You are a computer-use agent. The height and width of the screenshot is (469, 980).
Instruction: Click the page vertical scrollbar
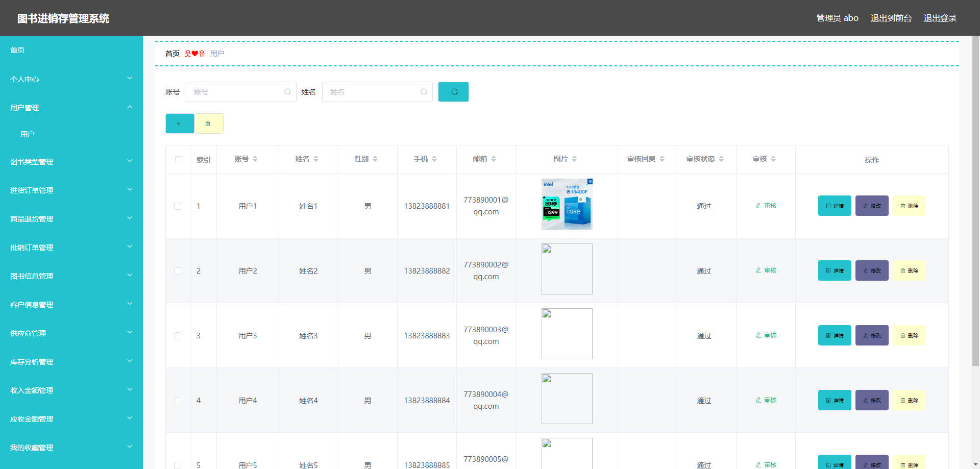coord(975,201)
